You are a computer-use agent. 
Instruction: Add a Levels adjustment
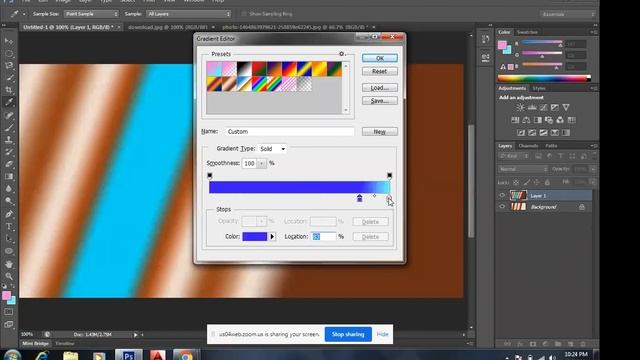coord(532,107)
